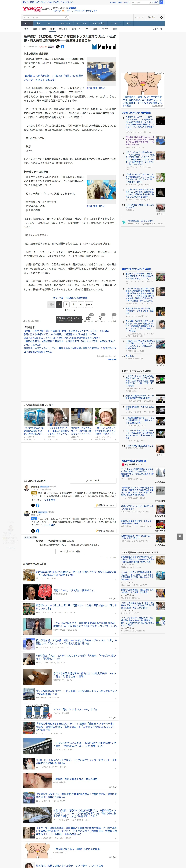
Task: Click the blue web search magnifier button
Action: point(161,2)
